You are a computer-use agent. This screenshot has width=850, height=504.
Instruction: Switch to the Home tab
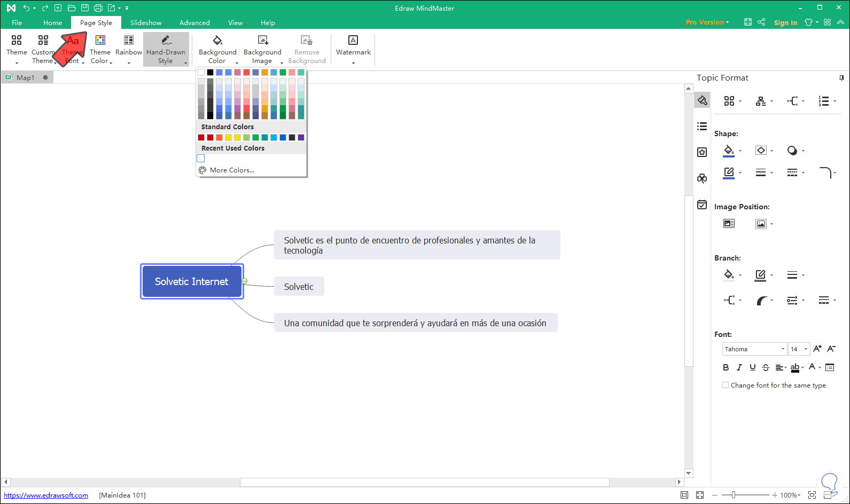tap(53, 23)
